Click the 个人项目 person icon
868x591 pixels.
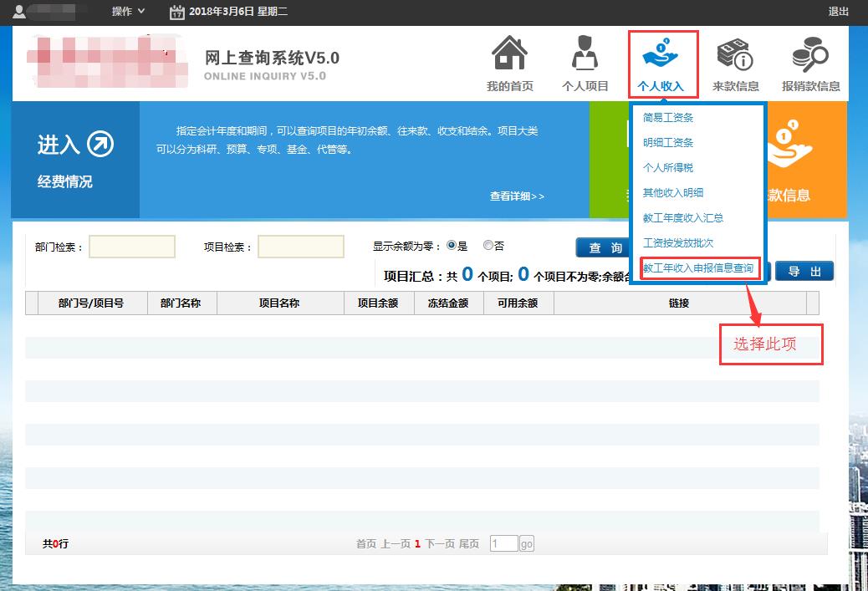click(x=585, y=54)
